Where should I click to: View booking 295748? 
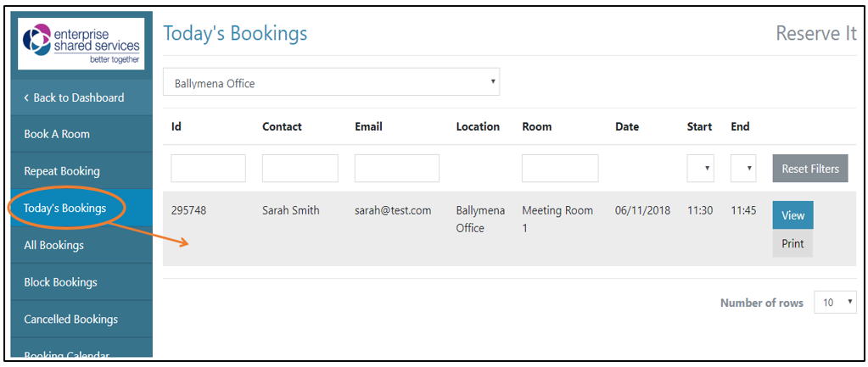coord(792,215)
